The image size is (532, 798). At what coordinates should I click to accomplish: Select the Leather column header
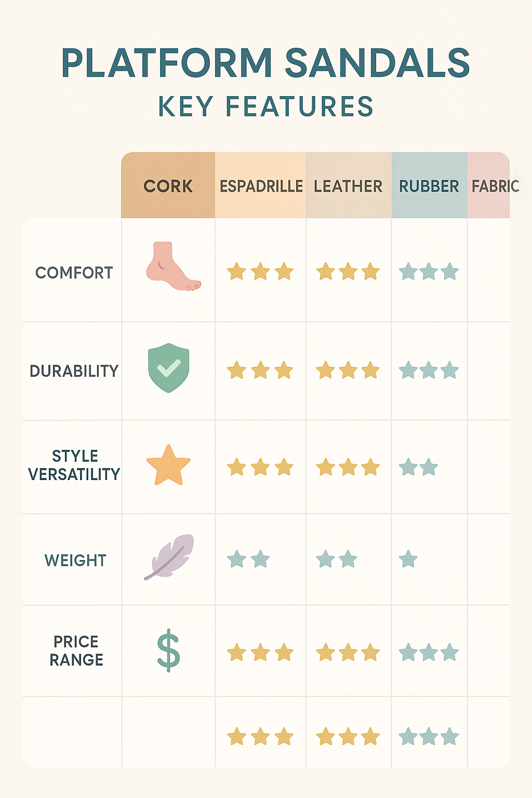[x=348, y=186]
